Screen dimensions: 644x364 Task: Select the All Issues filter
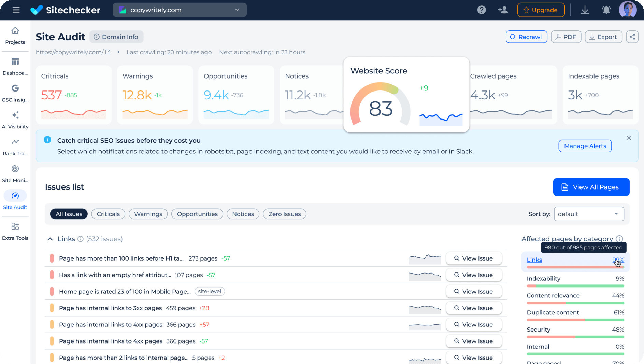click(x=69, y=214)
